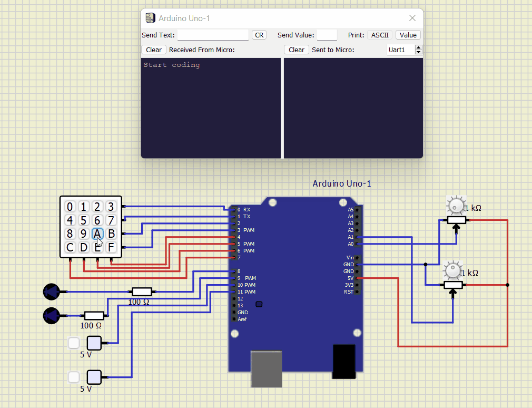Click the Sent to Micro text area
This screenshot has height=408, width=532.
[x=353, y=108]
